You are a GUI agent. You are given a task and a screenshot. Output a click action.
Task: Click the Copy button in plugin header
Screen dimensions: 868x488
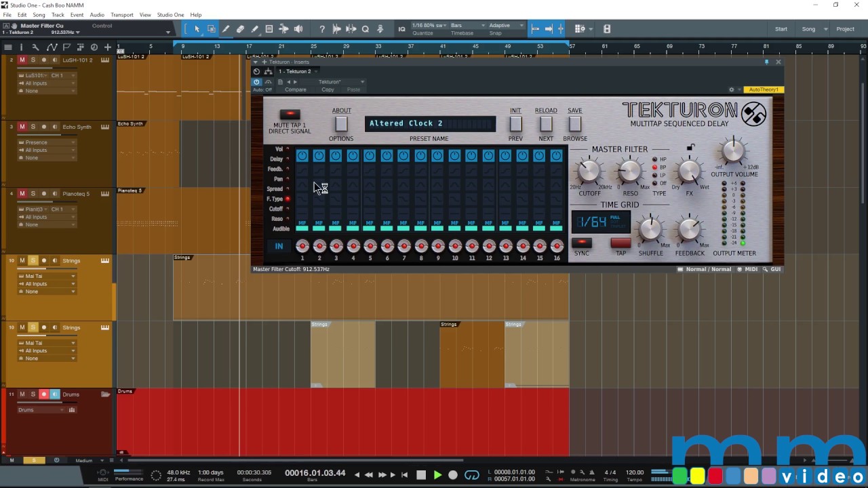tap(328, 89)
